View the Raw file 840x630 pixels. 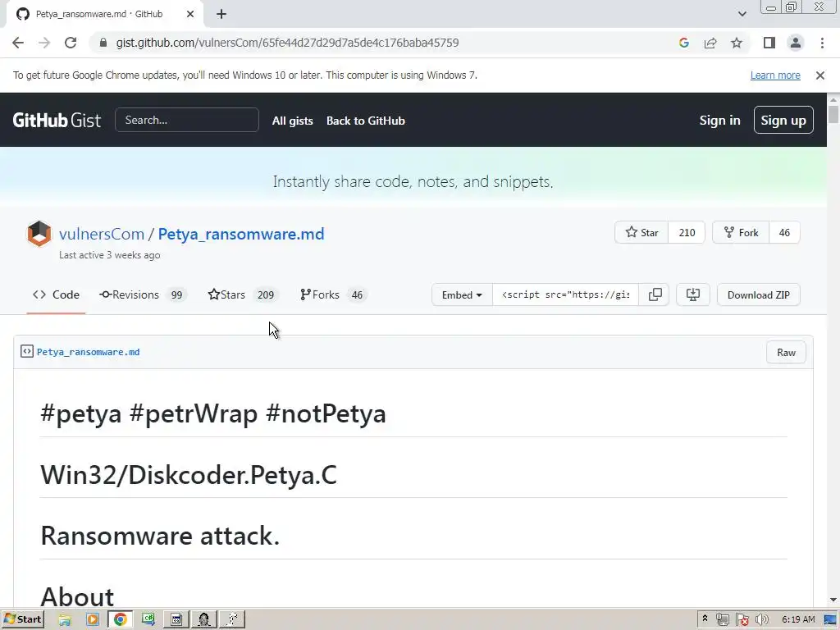click(786, 352)
